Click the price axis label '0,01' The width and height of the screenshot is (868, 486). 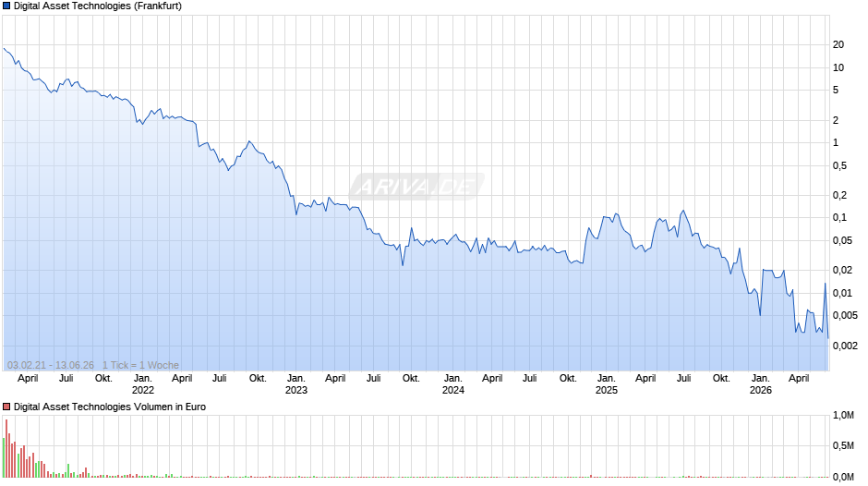pyautogui.click(x=842, y=293)
